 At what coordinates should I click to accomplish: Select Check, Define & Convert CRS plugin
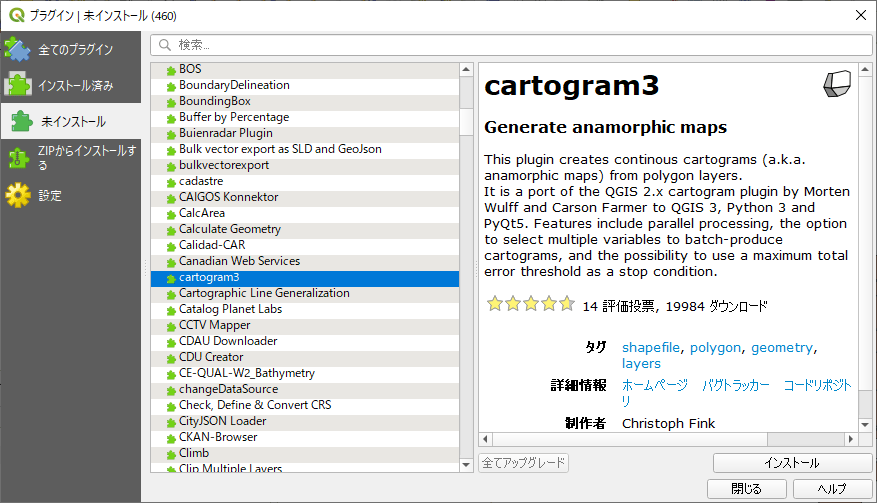point(305,405)
